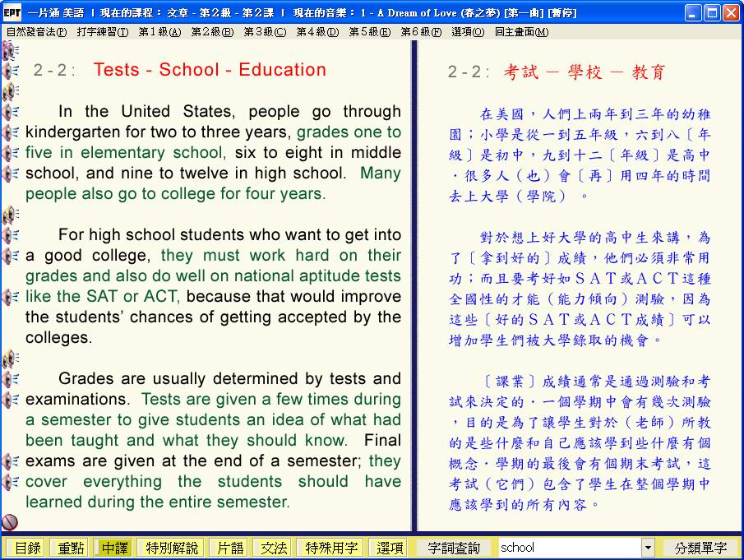The height and width of the screenshot is (560, 744).
Task: Toggle the 中譯 Chinese translation button
Action: tap(114, 548)
